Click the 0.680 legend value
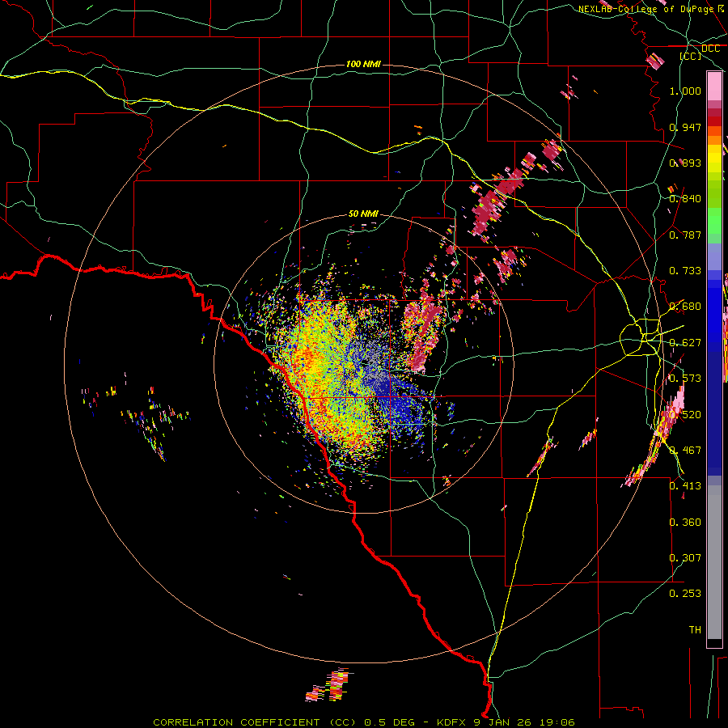This screenshot has width=728, height=728. click(685, 307)
